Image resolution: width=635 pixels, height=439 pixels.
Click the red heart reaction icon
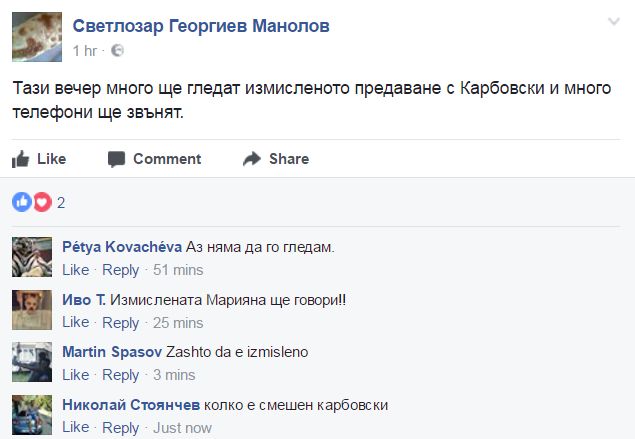[x=41, y=202]
